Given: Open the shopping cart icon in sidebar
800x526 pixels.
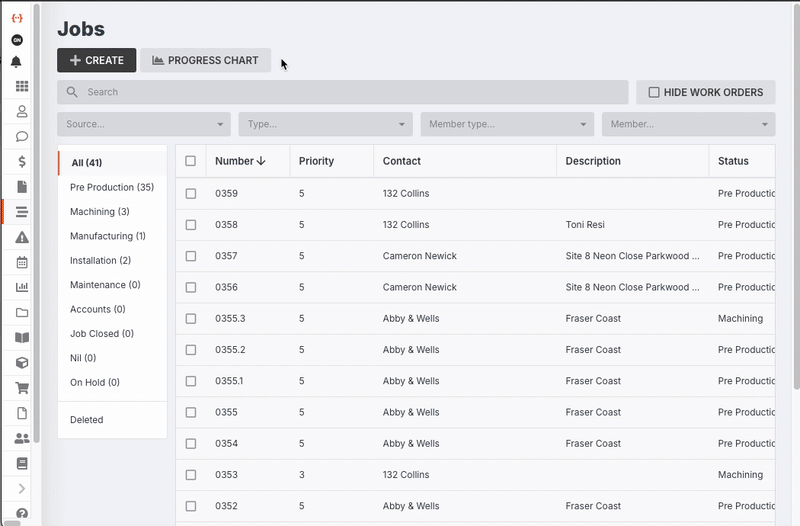Looking at the screenshot, I should coord(21,388).
